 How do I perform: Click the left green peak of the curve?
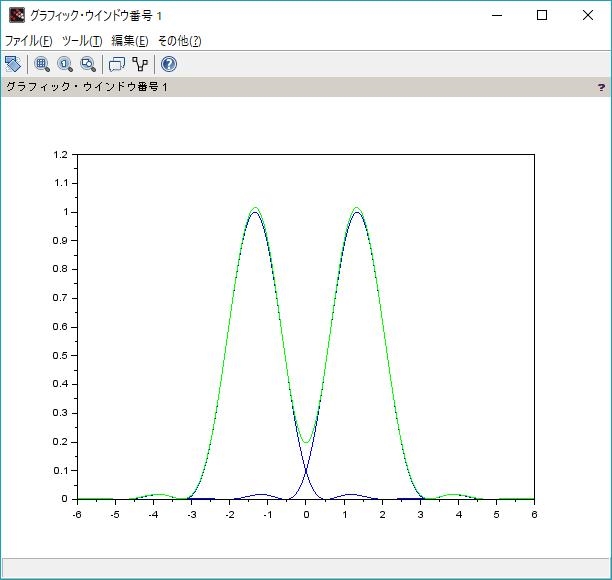[255, 208]
